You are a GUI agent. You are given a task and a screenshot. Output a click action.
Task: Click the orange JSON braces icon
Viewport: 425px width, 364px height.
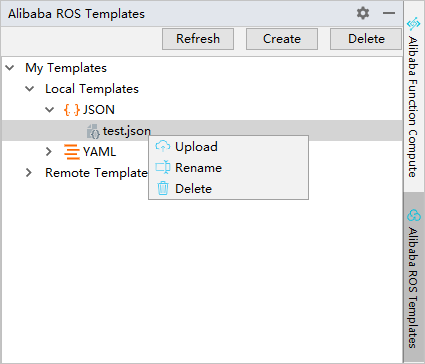(x=72, y=110)
